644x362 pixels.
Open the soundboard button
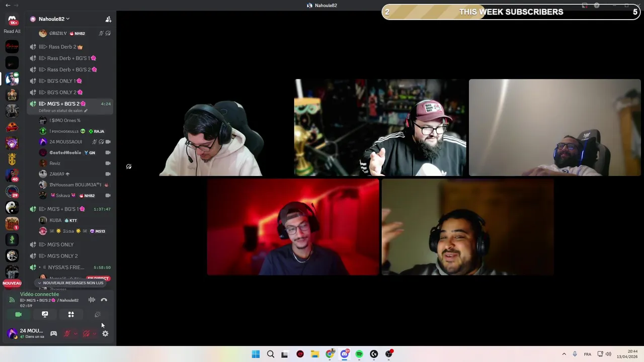pyautogui.click(x=98, y=314)
